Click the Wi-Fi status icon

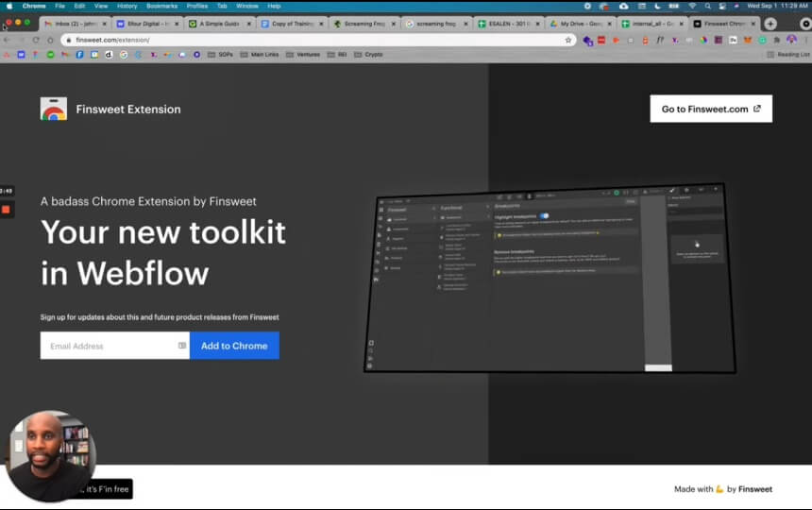(692, 7)
